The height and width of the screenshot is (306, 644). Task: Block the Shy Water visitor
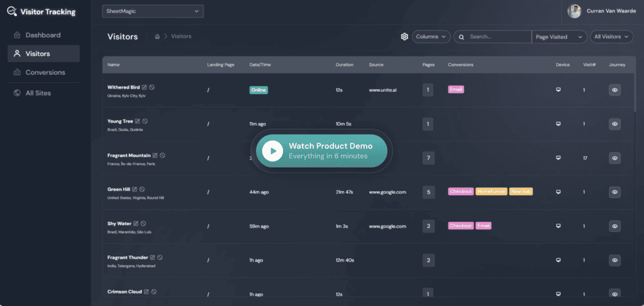point(143,224)
